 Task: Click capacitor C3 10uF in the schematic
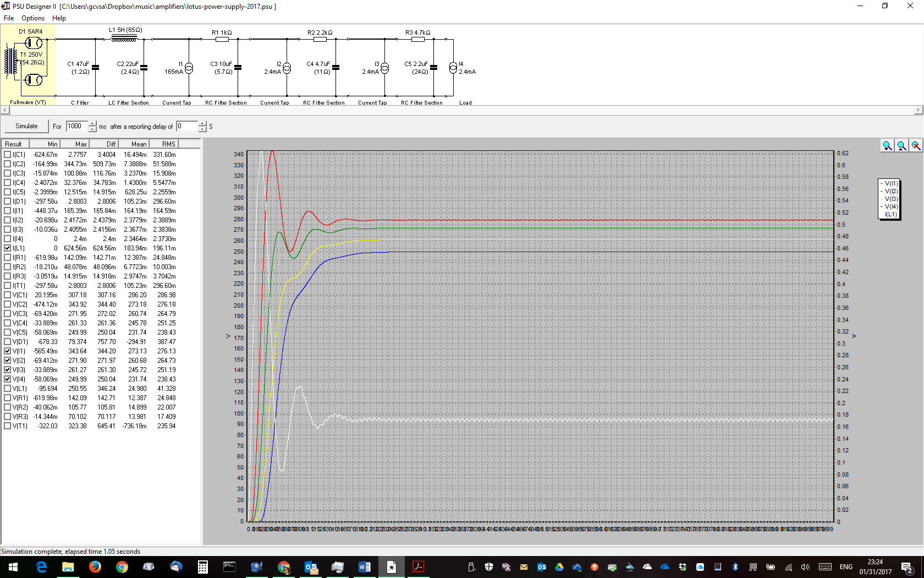[238, 68]
